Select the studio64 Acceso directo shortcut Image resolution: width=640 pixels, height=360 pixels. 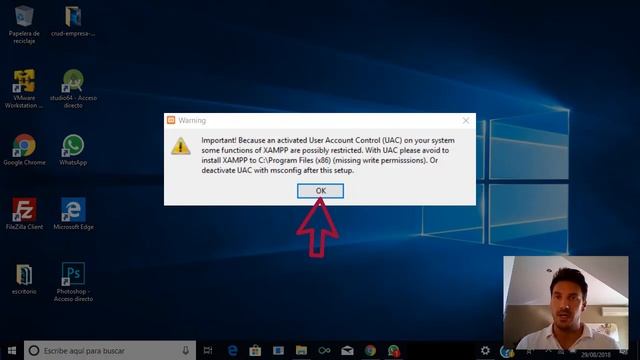click(73, 89)
